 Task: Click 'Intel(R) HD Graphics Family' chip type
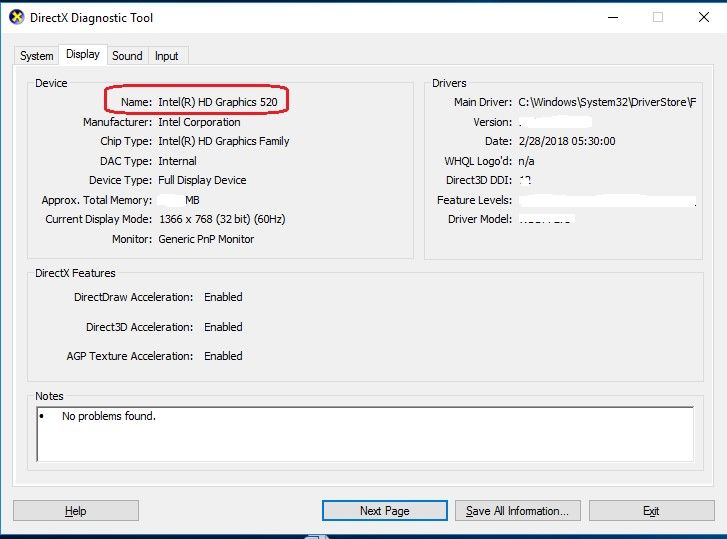tap(224, 141)
